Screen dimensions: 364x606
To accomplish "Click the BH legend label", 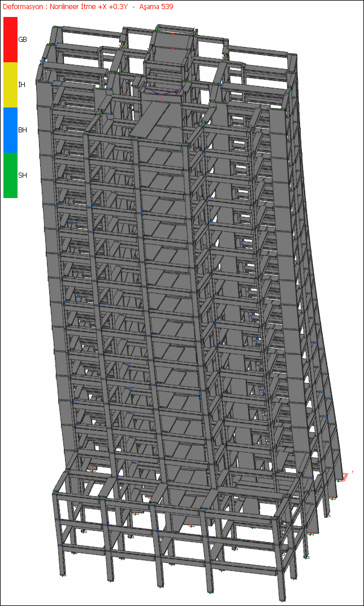I will [23, 130].
